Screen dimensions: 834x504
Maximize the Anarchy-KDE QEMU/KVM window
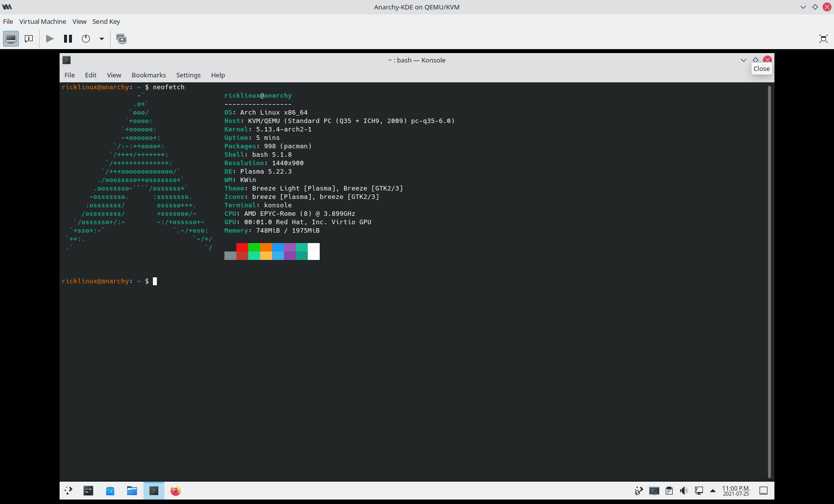(815, 7)
